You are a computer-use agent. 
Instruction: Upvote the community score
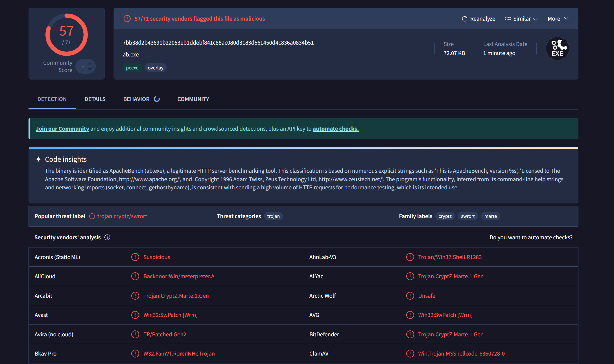[x=90, y=63]
